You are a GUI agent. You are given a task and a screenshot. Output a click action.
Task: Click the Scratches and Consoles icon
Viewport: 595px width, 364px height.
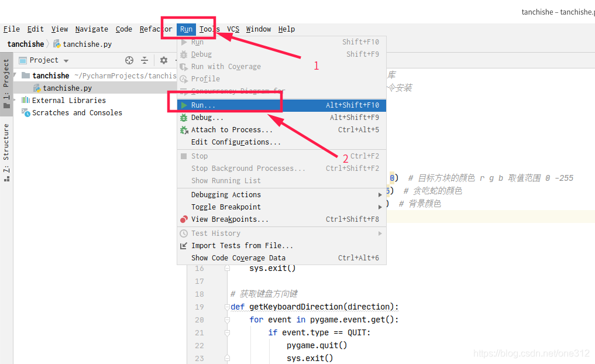(26, 113)
